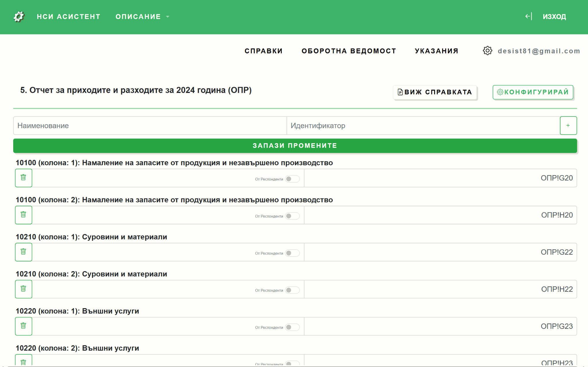Delete the 10100 колона 1 row
Image resolution: width=588 pixels, height=367 pixels.
24,178
